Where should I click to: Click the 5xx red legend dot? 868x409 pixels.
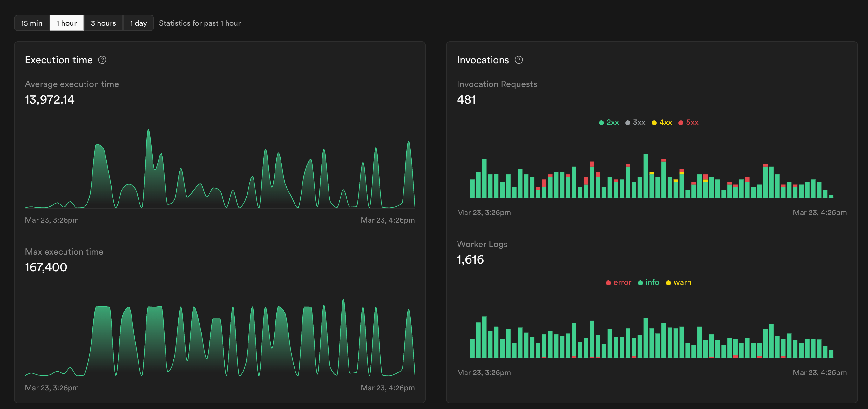681,123
